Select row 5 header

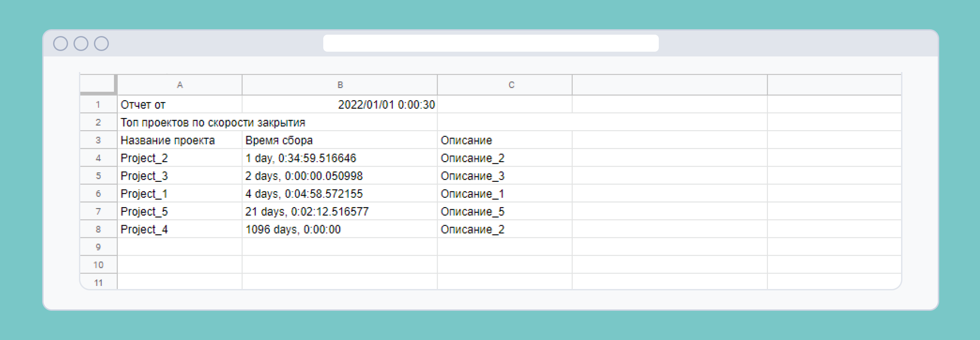[98, 176]
